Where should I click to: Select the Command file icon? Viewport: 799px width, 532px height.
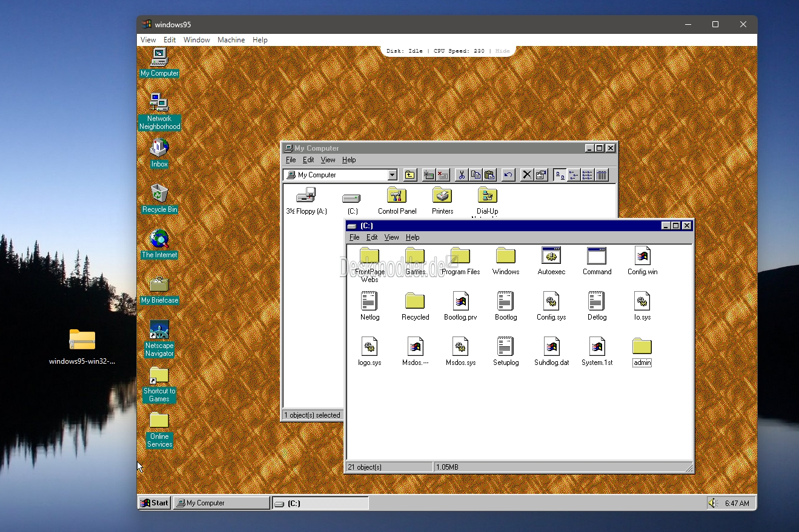point(597,261)
